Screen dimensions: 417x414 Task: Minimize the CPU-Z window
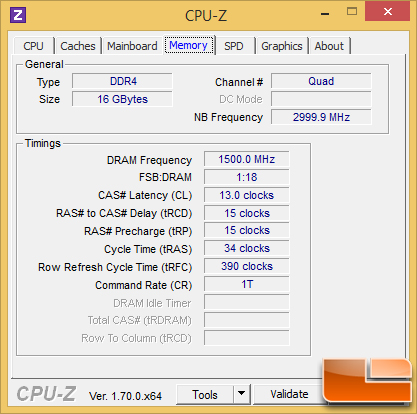pyautogui.click(x=325, y=14)
